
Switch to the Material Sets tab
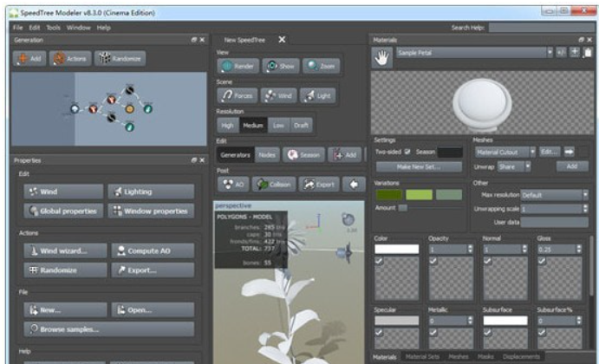[422, 356]
